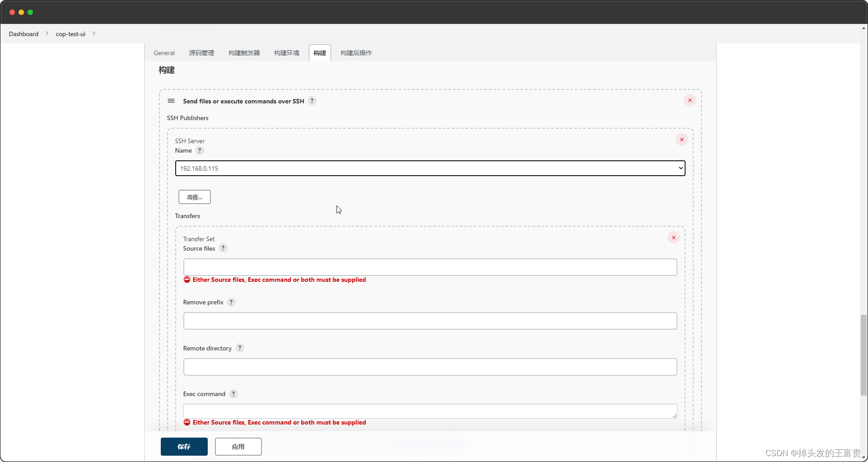Open cop-test-ui from the breadcrumb
The image size is (868, 462).
click(70, 33)
